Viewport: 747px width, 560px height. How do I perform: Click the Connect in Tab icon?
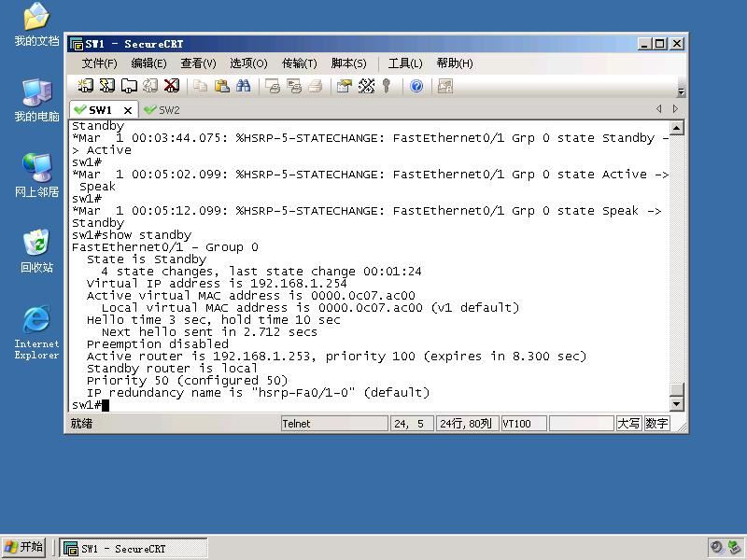129,86
